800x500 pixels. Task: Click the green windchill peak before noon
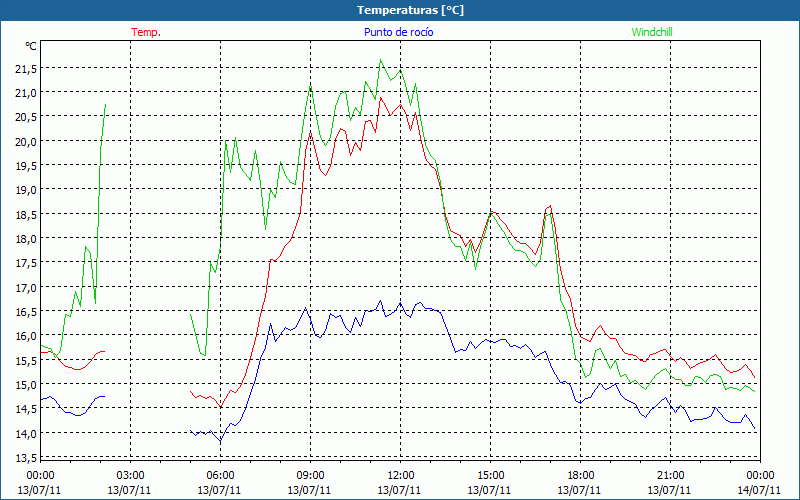(380, 60)
